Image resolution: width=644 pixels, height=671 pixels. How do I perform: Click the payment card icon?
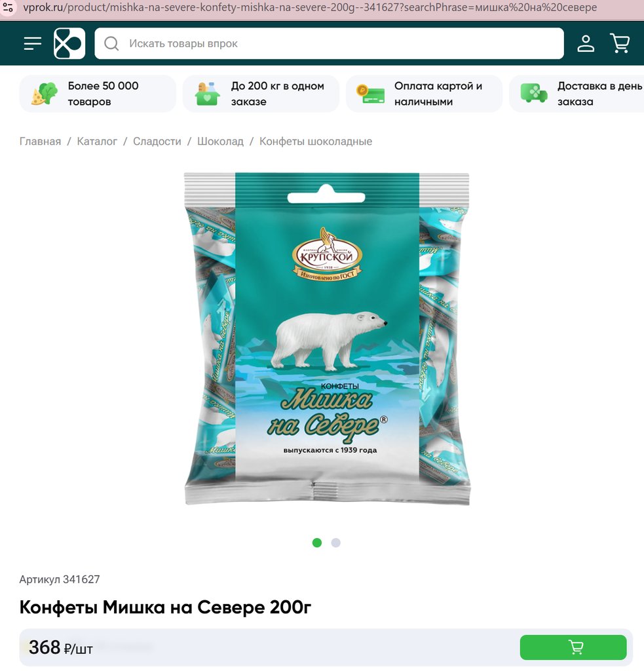[x=371, y=94]
